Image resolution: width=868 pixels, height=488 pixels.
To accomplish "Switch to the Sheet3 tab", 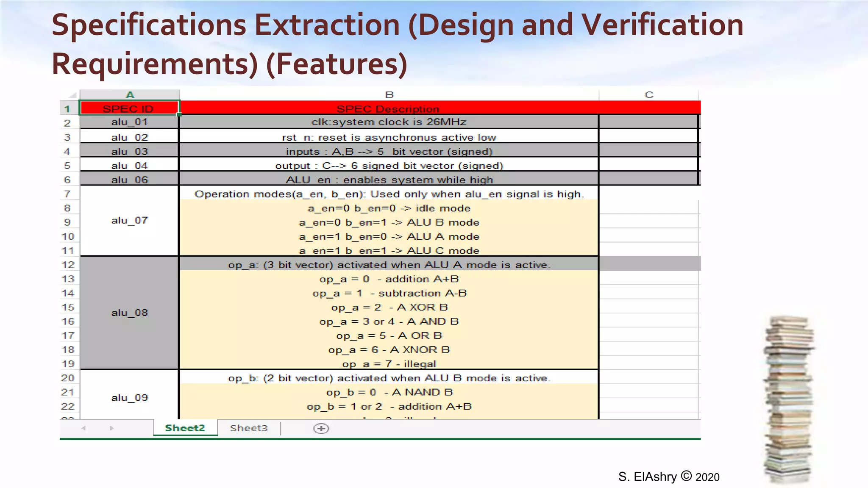I will [x=249, y=428].
